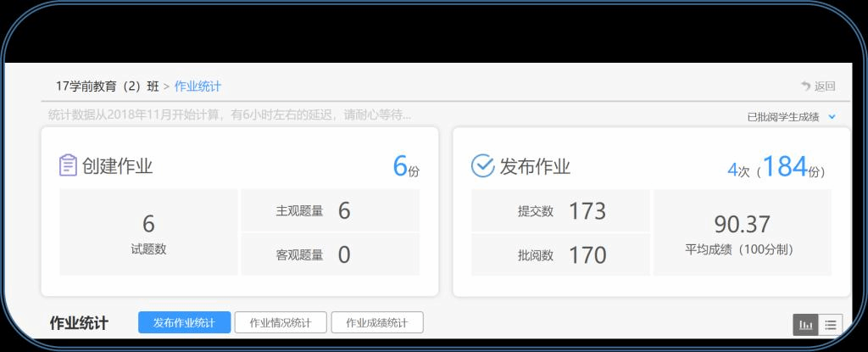868x352 pixels.
Task: Click the clipboard icon beside 创建作业
Action: pyautogui.click(x=68, y=165)
